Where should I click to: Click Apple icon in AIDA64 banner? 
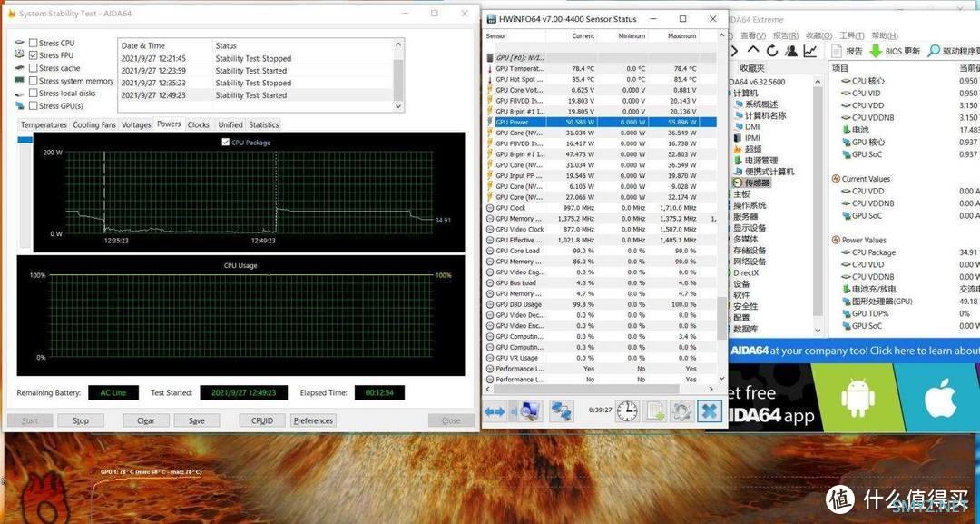[940, 398]
